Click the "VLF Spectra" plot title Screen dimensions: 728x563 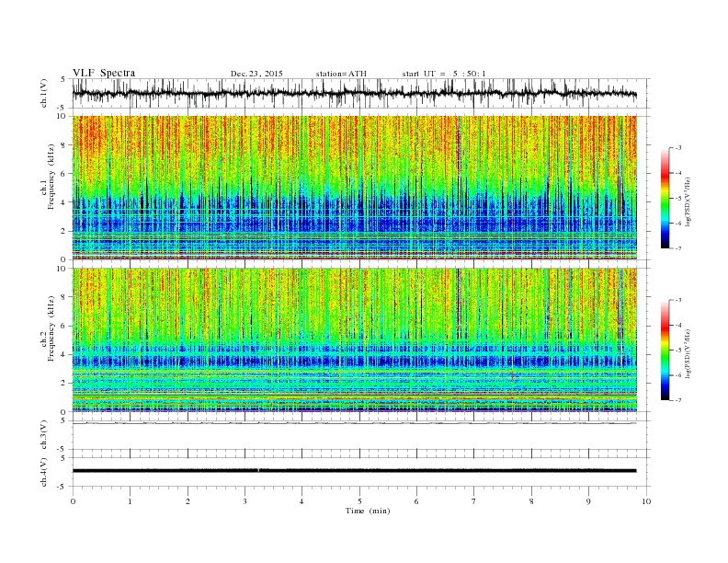click(x=104, y=73)
